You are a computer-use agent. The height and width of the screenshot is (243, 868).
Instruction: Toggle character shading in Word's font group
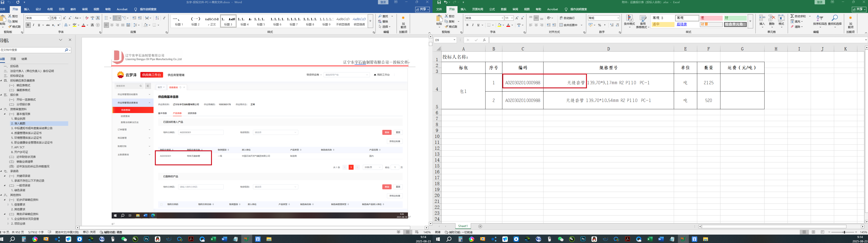[92, 25]
